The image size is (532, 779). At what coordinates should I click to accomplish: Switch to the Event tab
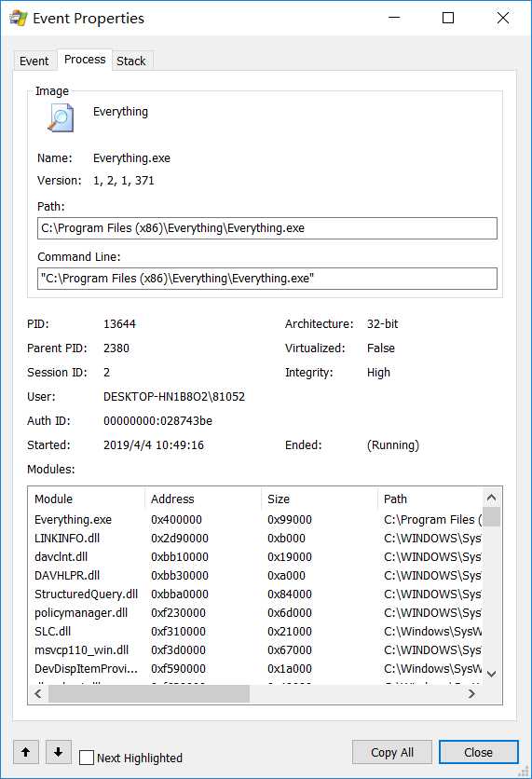tap(34, 61)
